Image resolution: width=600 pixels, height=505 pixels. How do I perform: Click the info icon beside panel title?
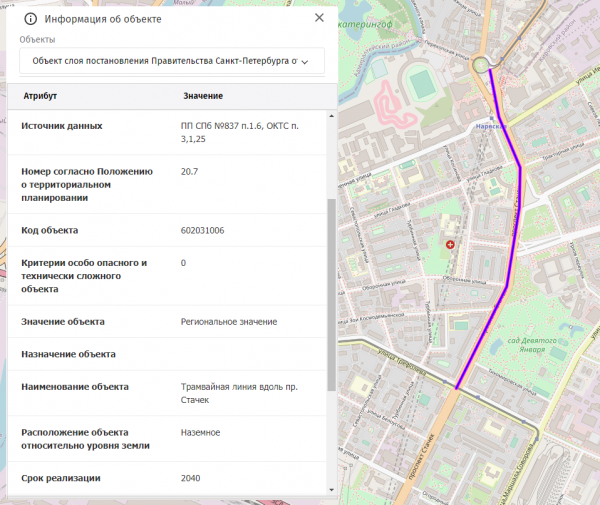[x=29, y=19]
